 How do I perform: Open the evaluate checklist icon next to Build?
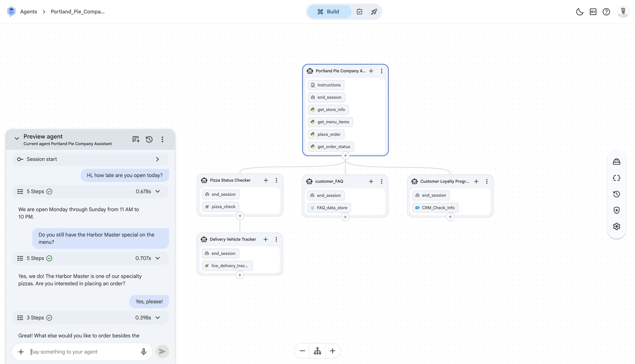(x=360, y=12)
